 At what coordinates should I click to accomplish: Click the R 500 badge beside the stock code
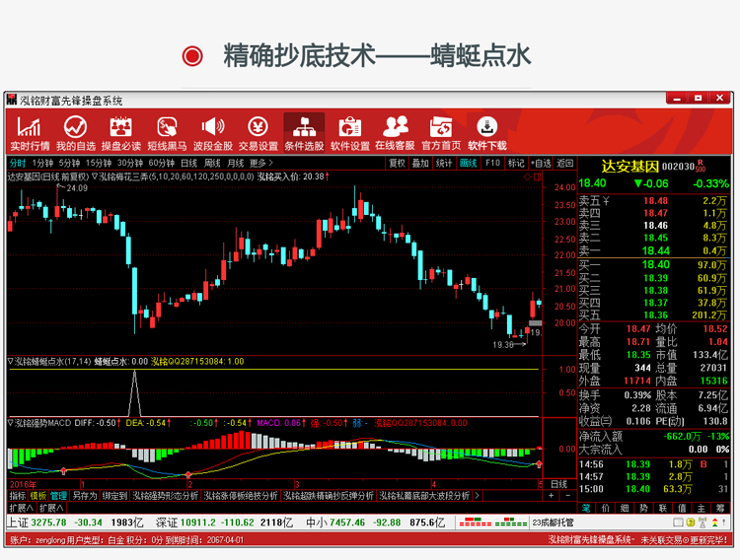point(701,166)
